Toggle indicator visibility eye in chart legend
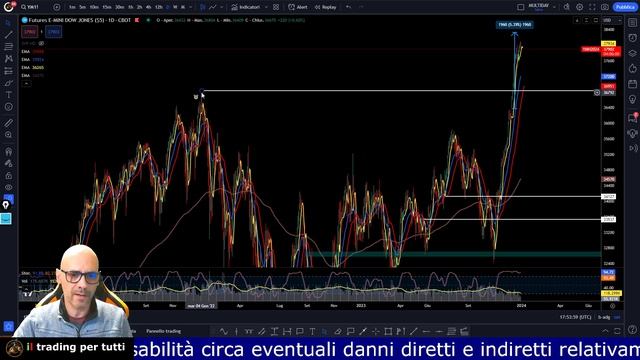The height and width of the screenshot is (360, 640). pos(41,43)
